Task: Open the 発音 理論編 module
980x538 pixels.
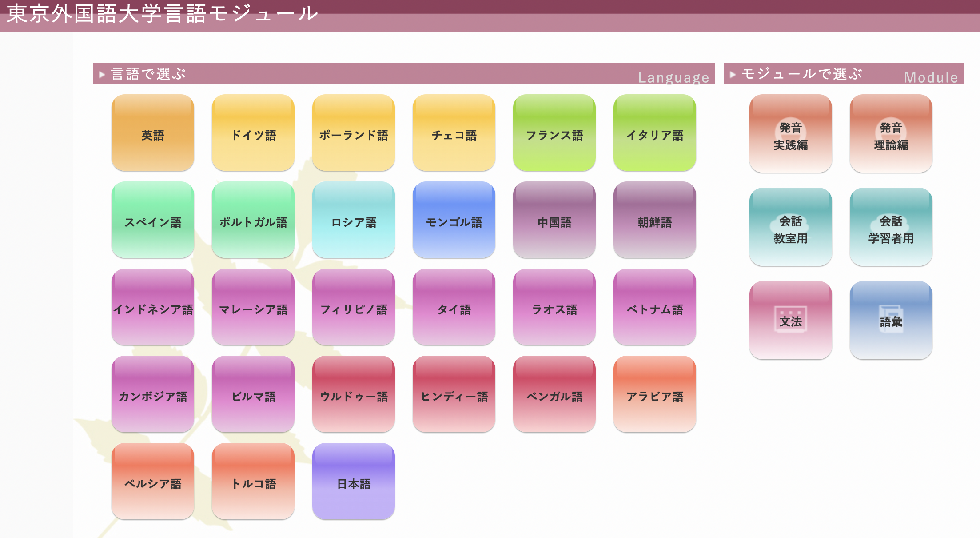Action: tap(891, 133)
